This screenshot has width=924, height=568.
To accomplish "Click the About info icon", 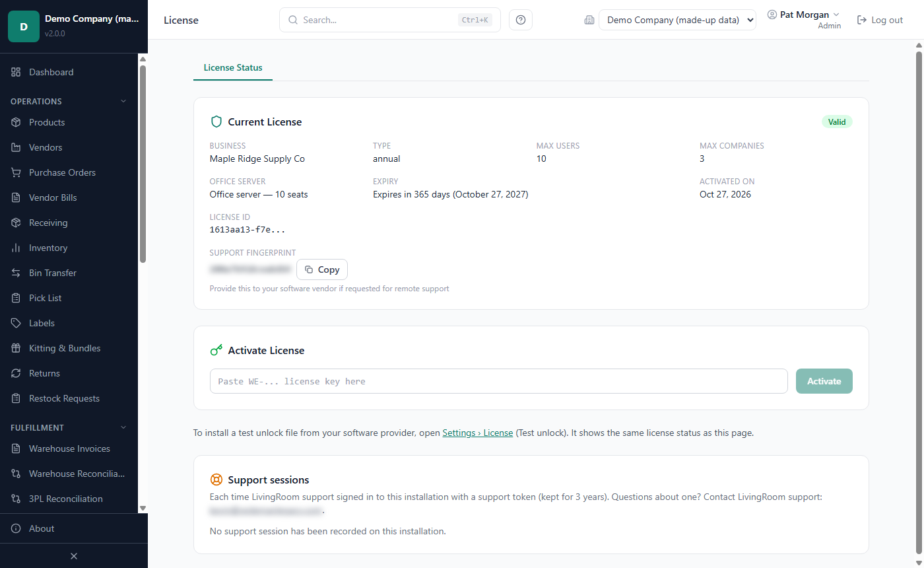I will (x=16, y=528).
